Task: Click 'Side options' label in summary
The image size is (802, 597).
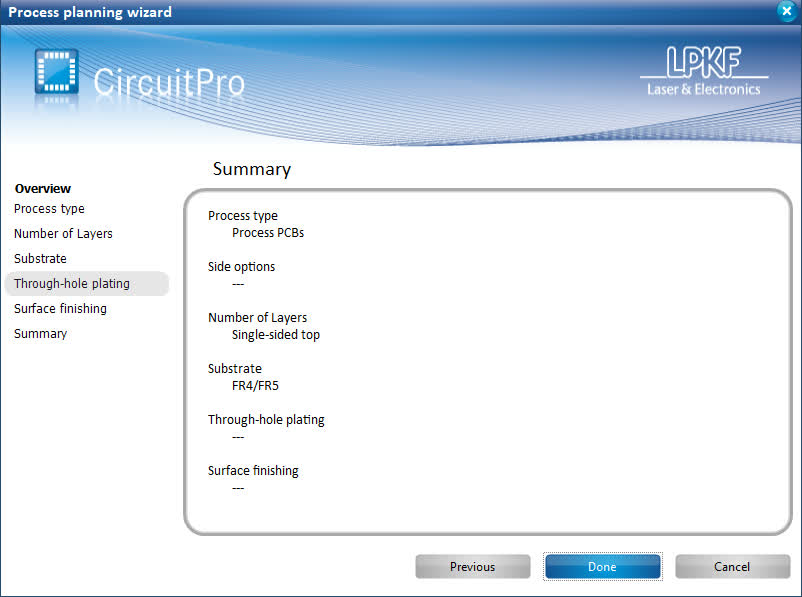Action: (x=241, y=267)
